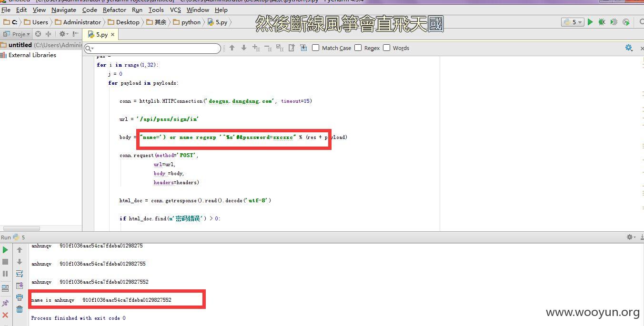Clear all console output trash icon
The image size is (644, 326).
[x=20, y=309]
